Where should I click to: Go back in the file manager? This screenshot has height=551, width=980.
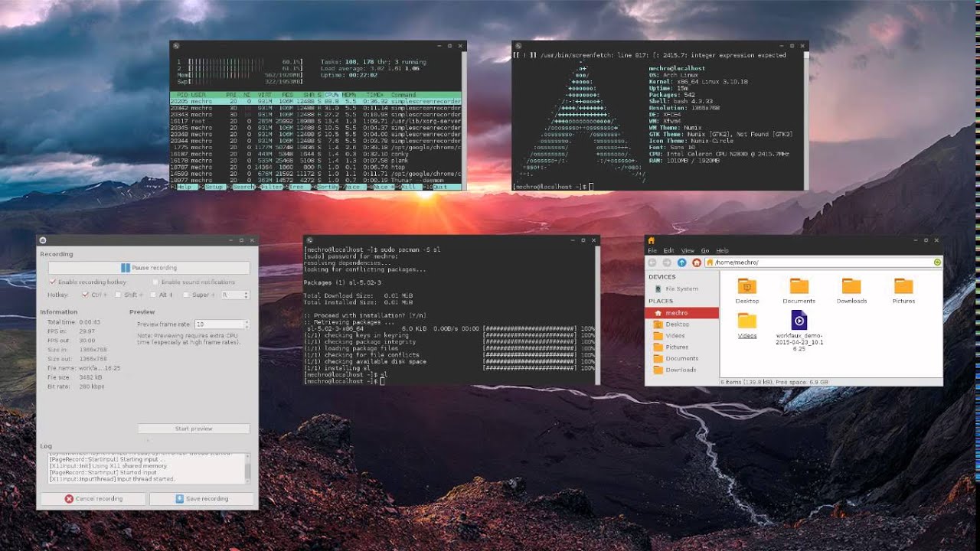(653, 262)
